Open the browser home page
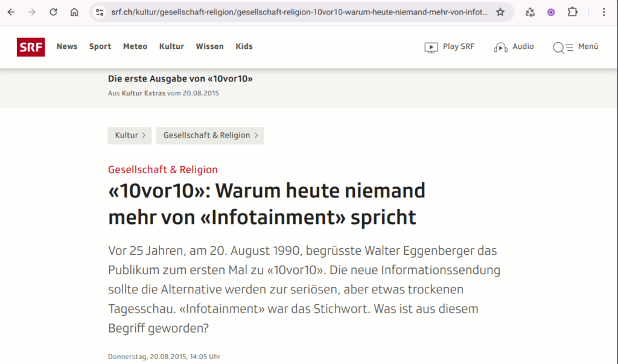Screen dimensions: 618x364 [74, 12]
